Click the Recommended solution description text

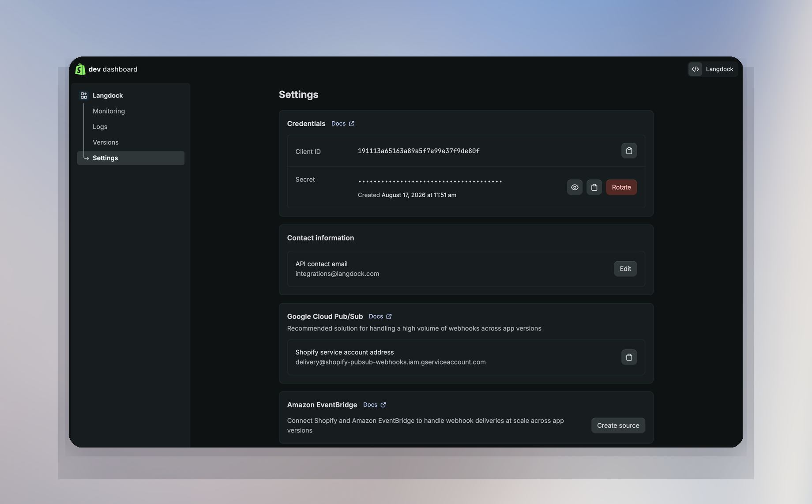[414, 328]
